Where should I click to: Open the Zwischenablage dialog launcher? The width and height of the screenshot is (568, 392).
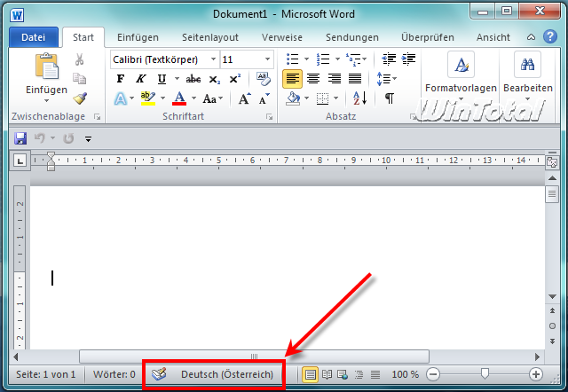point(97,116)
